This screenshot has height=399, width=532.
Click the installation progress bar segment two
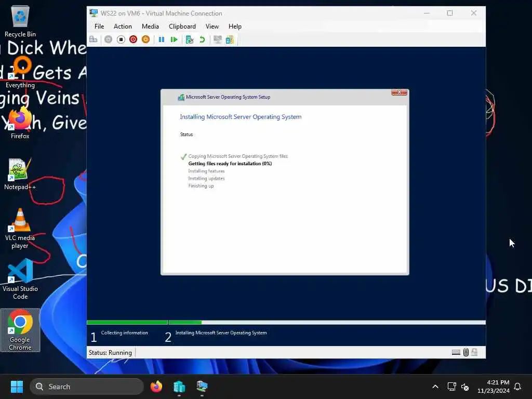327,322
